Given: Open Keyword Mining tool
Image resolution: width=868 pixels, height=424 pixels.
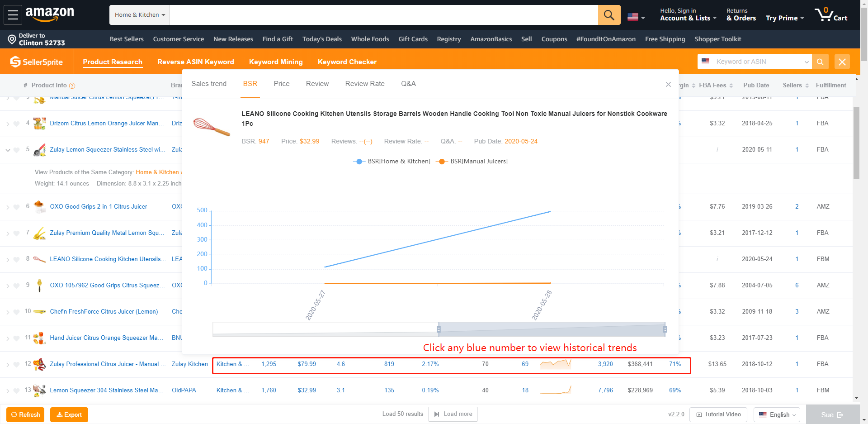Looking at the screenshot, I should (276, 62).
